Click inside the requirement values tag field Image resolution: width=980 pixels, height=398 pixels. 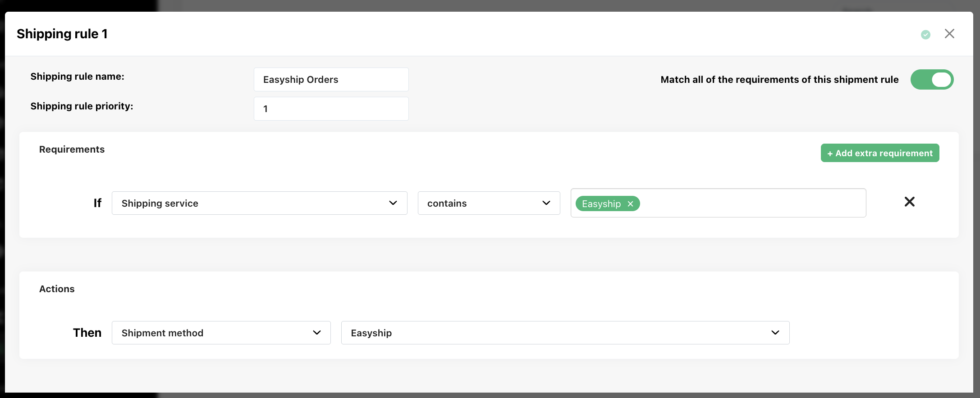753,203
